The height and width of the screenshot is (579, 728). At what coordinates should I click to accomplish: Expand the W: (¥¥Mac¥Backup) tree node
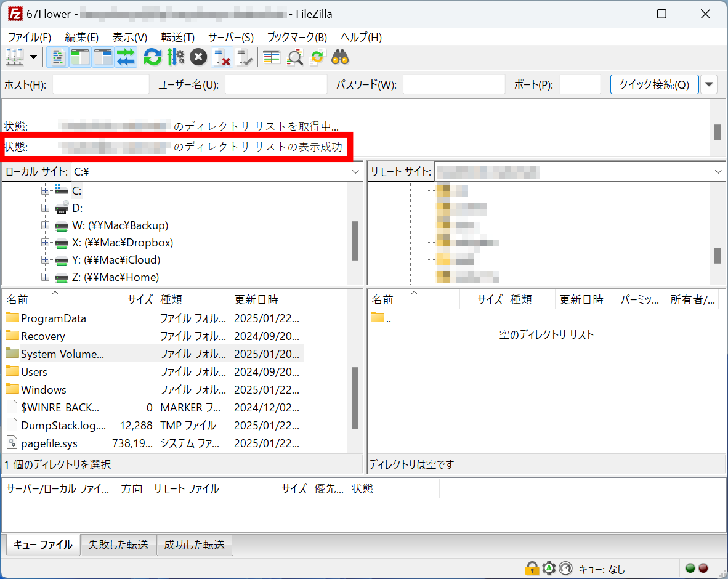coord(45,225)
